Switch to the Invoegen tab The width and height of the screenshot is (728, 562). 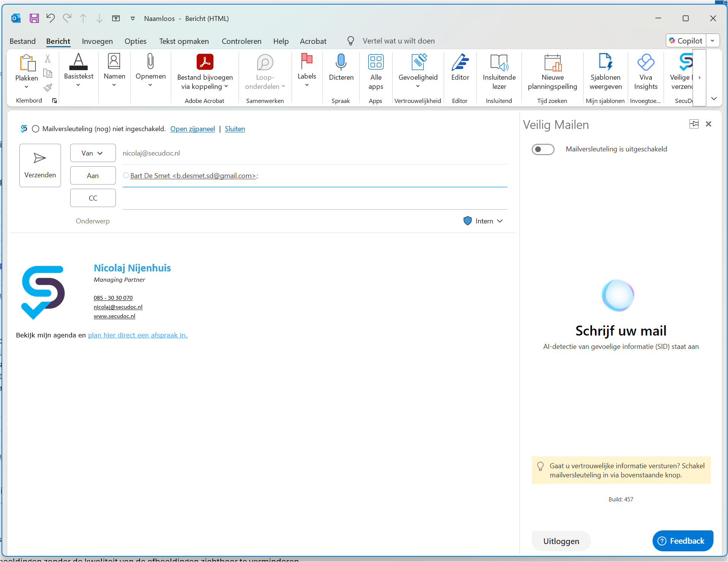97,41
